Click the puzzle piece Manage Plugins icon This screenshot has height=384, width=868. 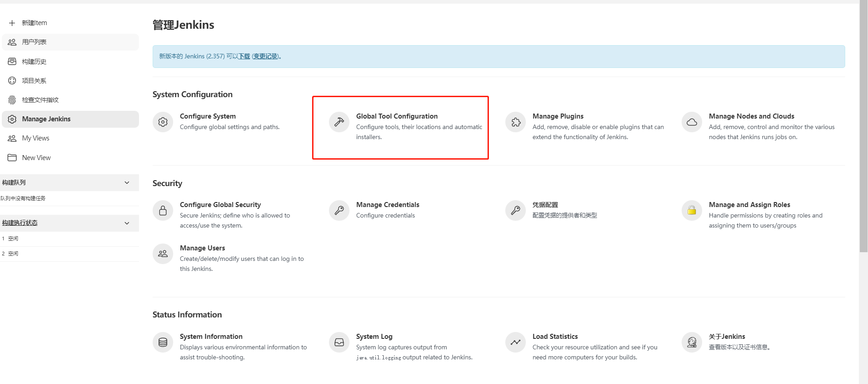pyautogui.click(x=516, y=122)
